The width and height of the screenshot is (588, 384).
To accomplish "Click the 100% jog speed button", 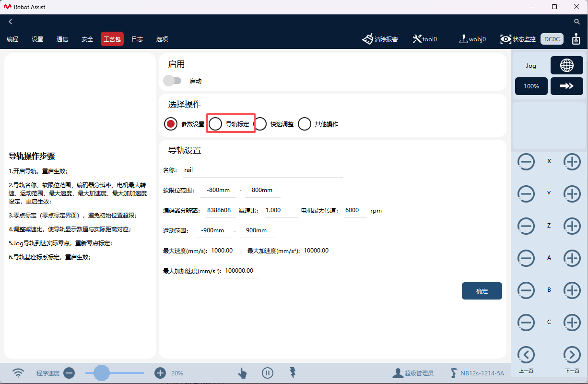I will tap(531, 86).
